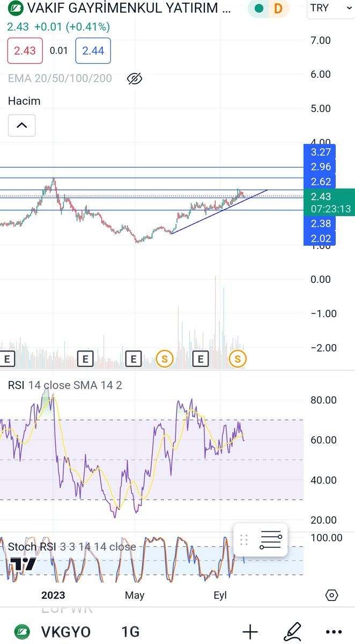Collapse the indicator legend with chevron button
355x644 pixels.
click(x=21, y=126)
